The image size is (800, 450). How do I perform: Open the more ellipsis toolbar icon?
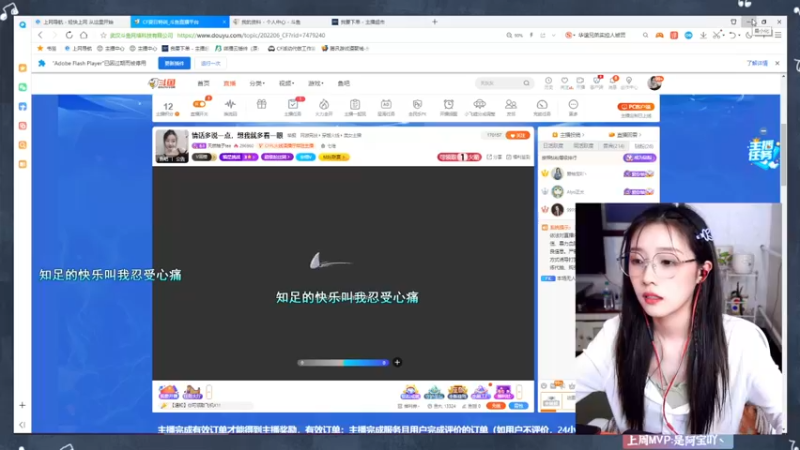pyautogui.click(x=573, y=104)
